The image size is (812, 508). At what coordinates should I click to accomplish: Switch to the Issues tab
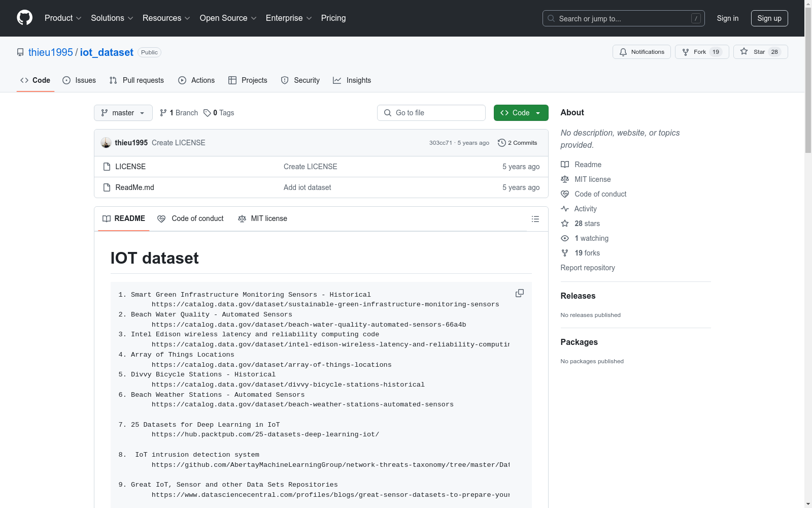[x=79, y=80]
